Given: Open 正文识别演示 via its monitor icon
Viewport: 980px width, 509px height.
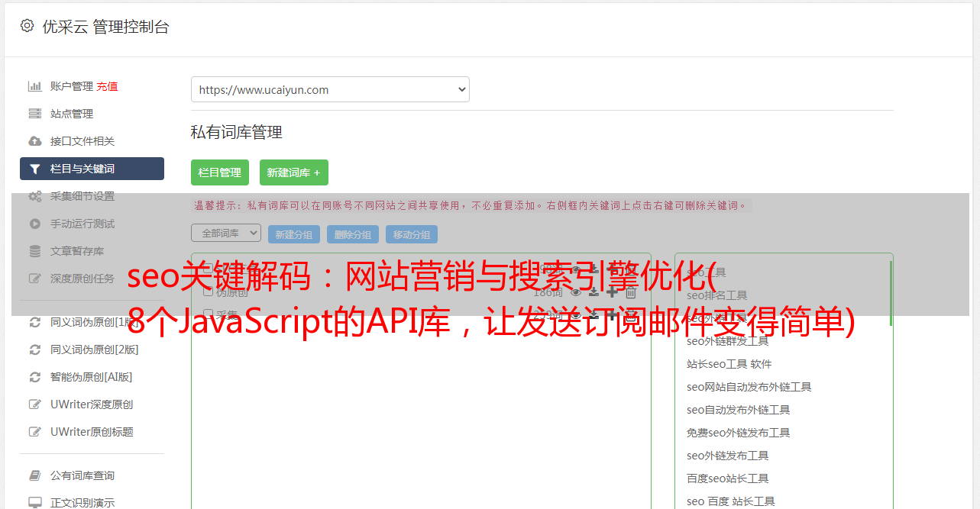Looking at the screenshot, I should point(34,503).
